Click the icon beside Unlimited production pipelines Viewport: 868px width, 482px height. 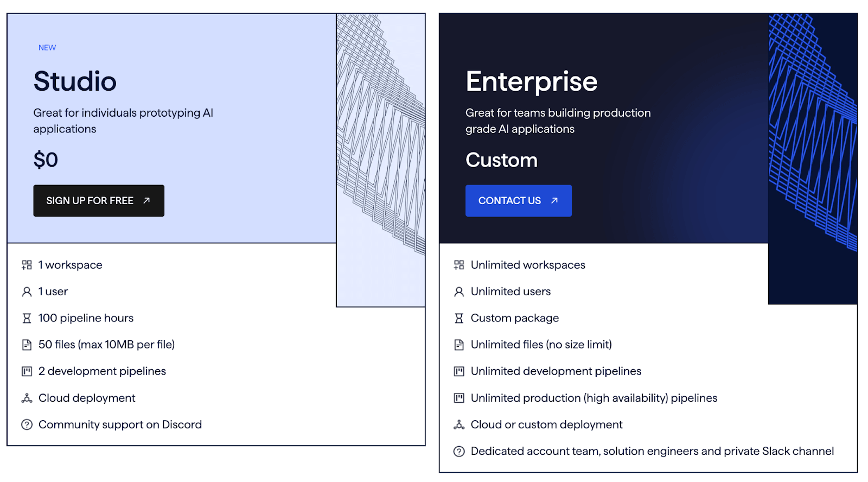(x=459, y=398)
